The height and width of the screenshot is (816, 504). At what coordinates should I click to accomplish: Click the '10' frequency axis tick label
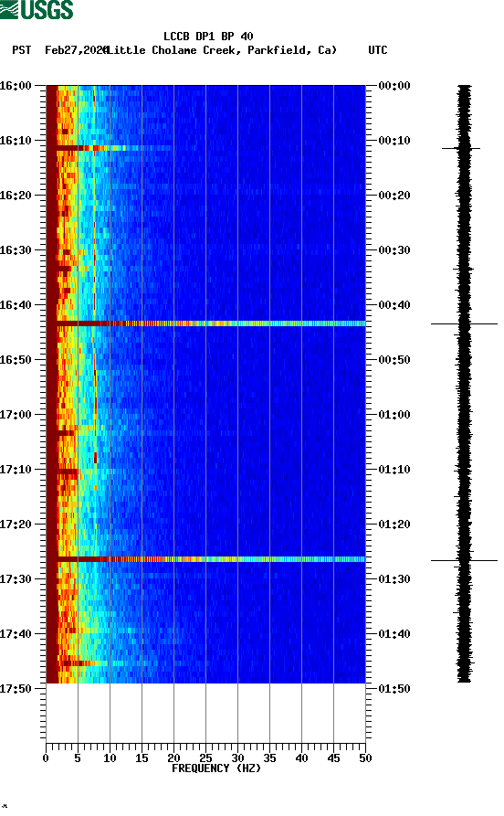[x=110, y=758]
